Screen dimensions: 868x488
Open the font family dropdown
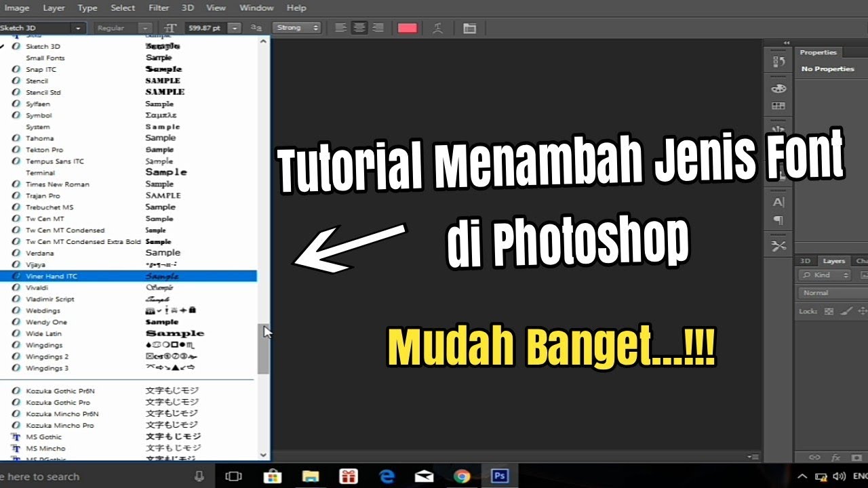tap(79, 28)
